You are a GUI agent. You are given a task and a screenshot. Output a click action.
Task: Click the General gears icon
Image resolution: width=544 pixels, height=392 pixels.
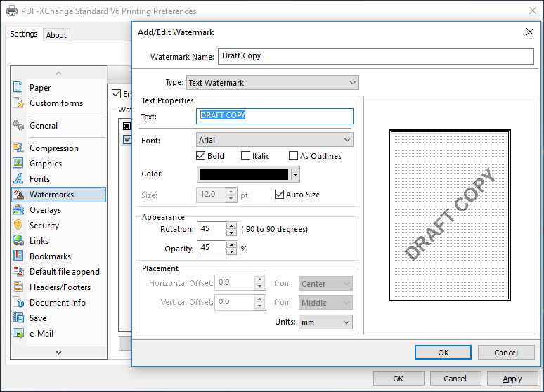tap(18, 125)
